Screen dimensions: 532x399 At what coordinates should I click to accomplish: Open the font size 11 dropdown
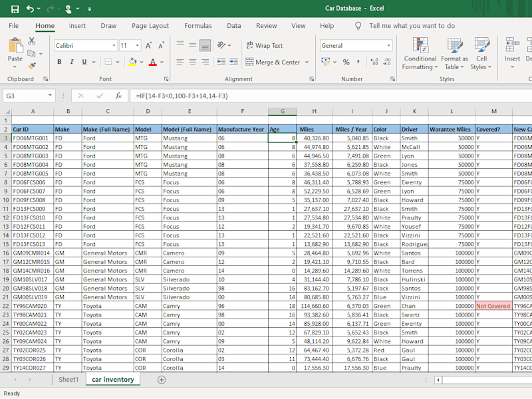click(137, 45)
